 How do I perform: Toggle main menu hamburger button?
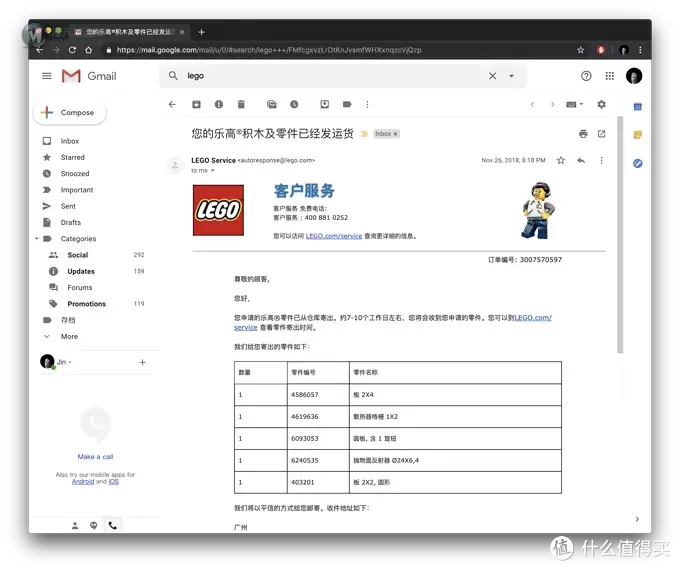tap(46, 76)
